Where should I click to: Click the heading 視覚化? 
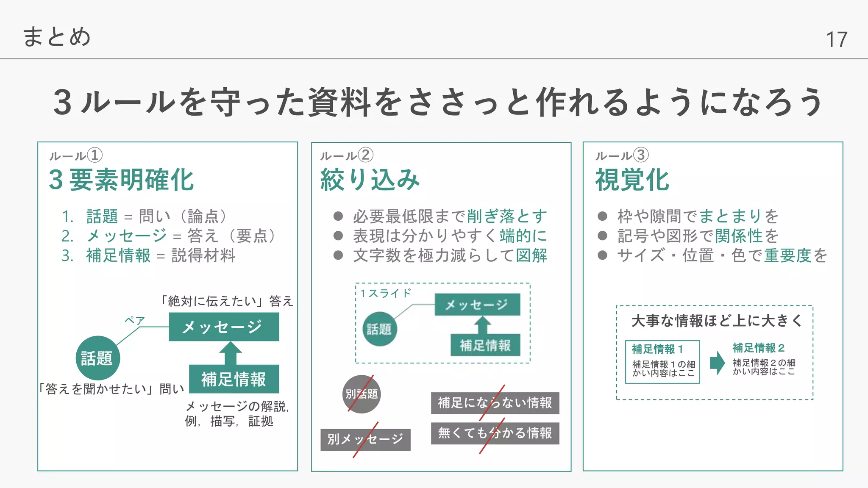point(632,180)
